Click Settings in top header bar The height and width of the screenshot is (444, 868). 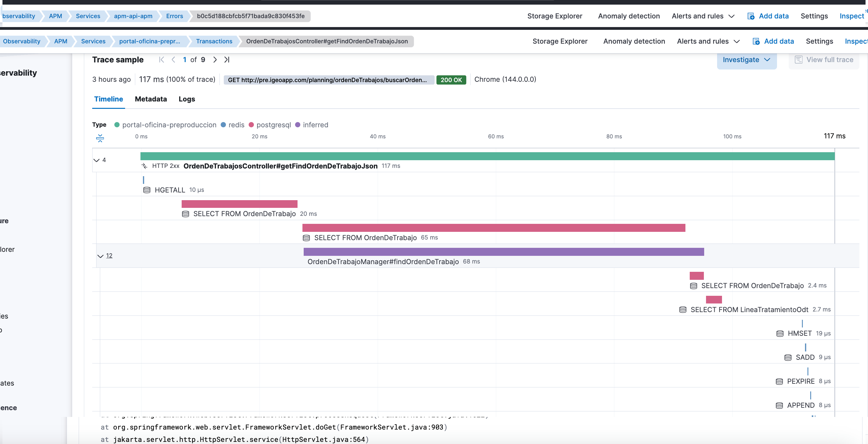coord(814,16)
